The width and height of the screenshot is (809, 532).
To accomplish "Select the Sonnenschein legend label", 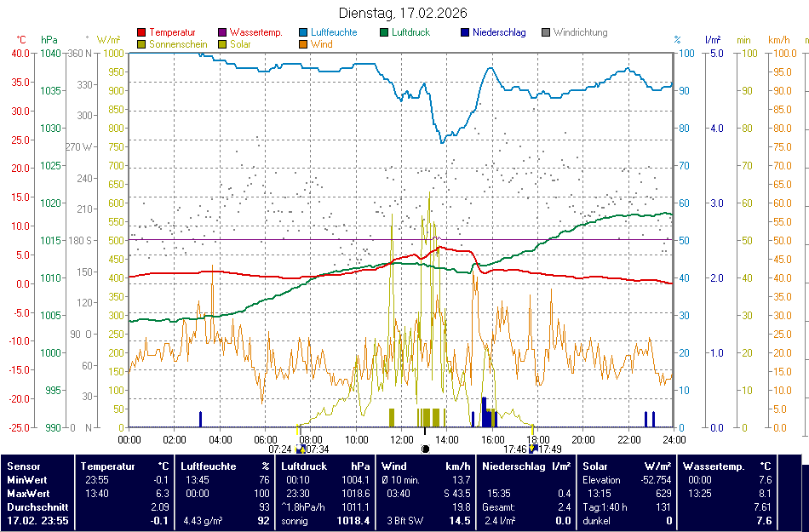I will [x=175, y=44].
